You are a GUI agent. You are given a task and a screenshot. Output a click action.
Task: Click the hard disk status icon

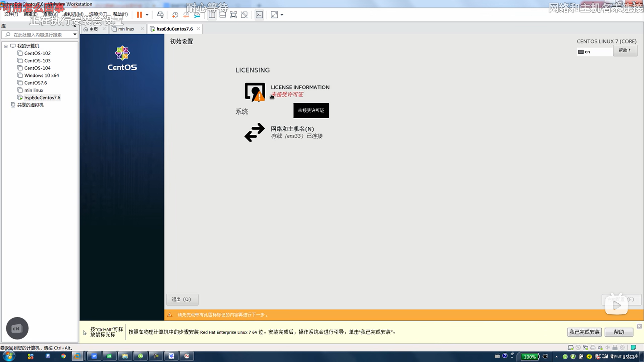(570, 348)
